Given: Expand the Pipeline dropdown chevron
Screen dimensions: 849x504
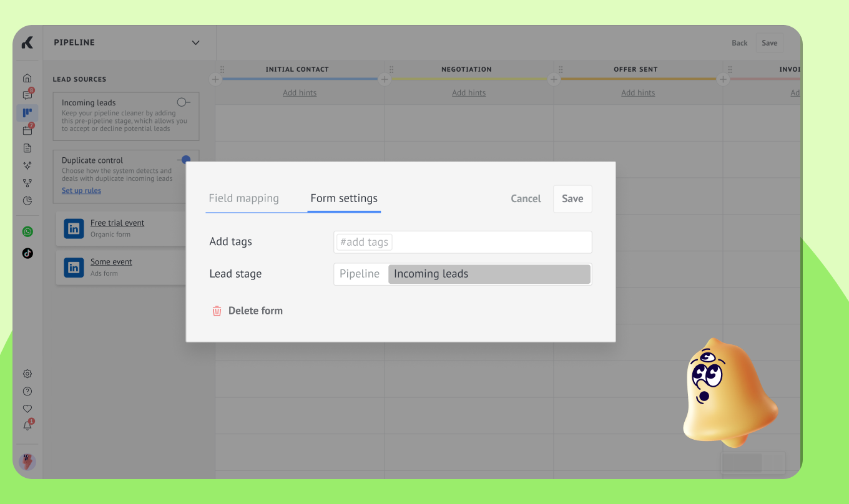Looking at the screenshot, I should [195, 43].
